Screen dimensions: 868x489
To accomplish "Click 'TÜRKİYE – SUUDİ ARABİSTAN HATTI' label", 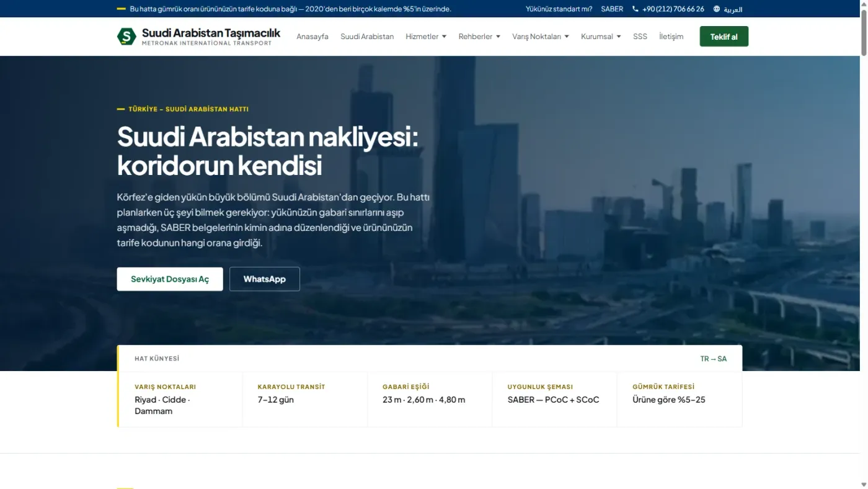I will coord(188,109).
